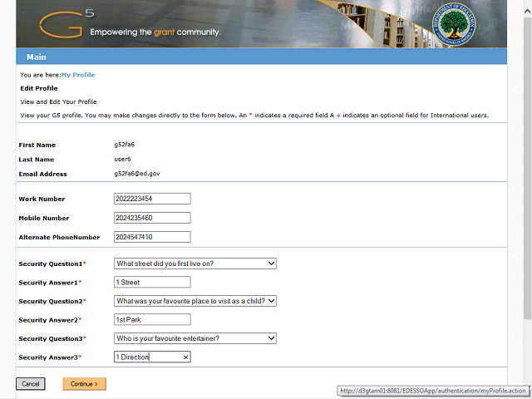This screenshot has width=532, height=399.
Task: Clear the Security Answer3 field with X
Action: point(185,357)
